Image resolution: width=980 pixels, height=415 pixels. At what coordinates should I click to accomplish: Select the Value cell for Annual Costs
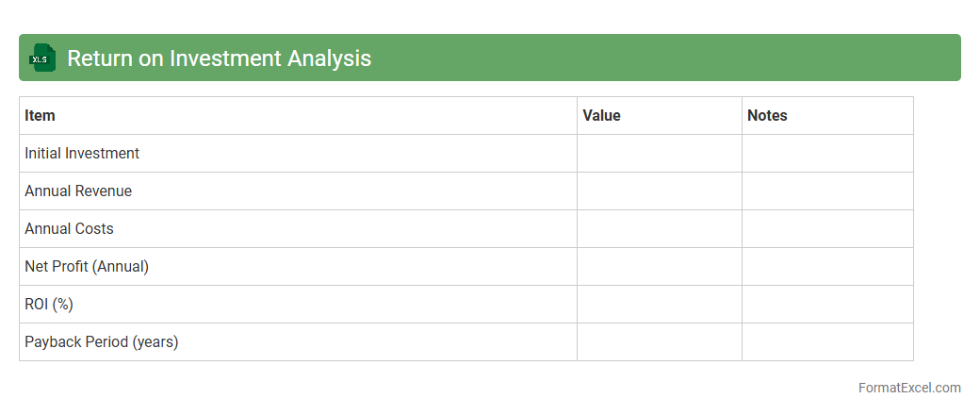pyautogui.click(x=659, y=228)
